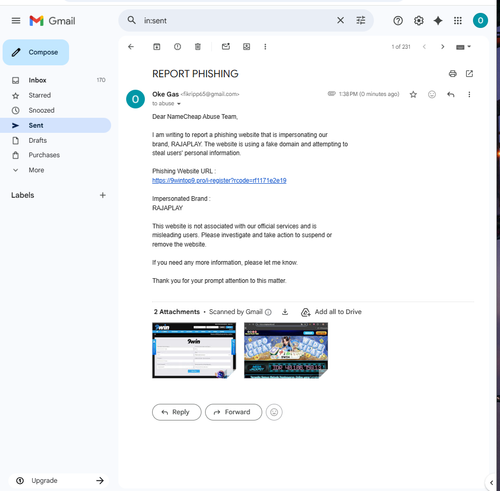Open the Starred folder
The height and width of the screenshot is (491, 500).
click(55, 95)
